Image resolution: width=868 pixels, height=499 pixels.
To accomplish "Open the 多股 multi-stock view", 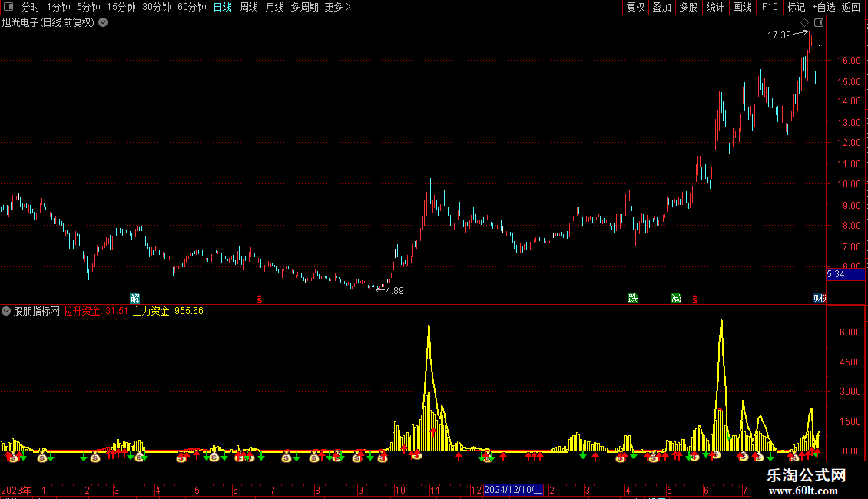I will [688, 7].
